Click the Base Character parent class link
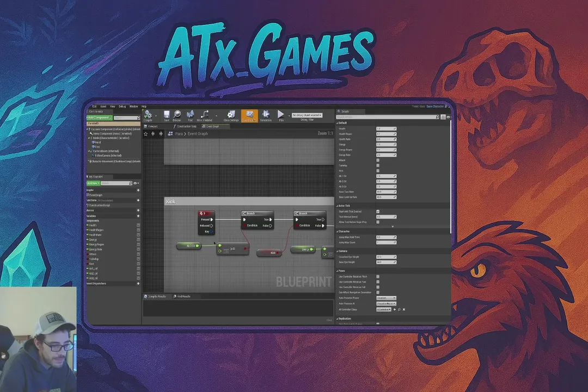588x392 pixels. [435, 107]
